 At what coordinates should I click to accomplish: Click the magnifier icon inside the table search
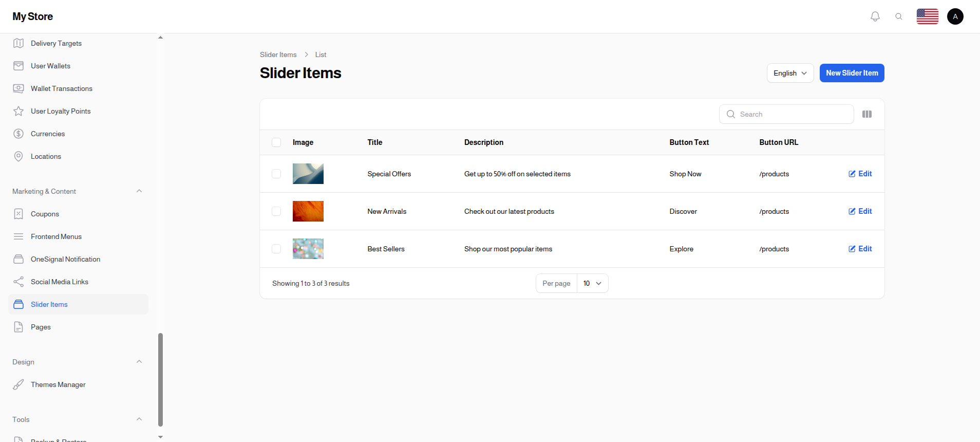click(x=731, y=114)
